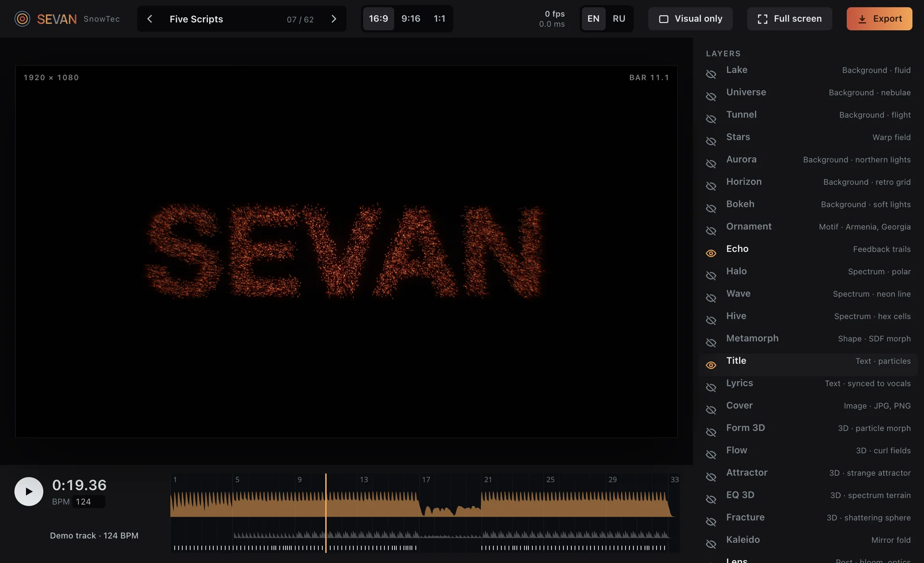Show the Cover image layer
The image size is (924, 563).
coord(711,410)
